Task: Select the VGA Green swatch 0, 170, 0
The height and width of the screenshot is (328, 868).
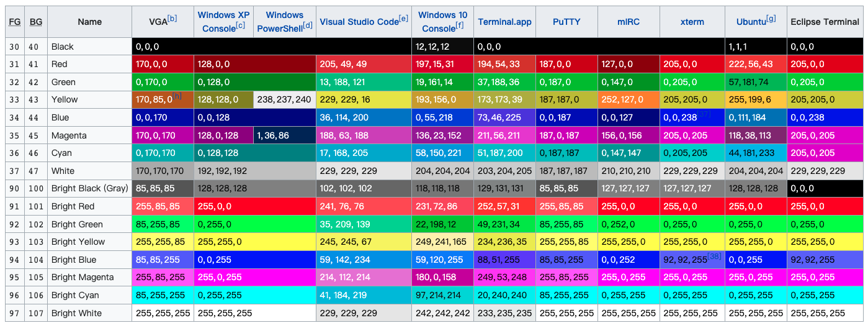Action: click(163, 82)
